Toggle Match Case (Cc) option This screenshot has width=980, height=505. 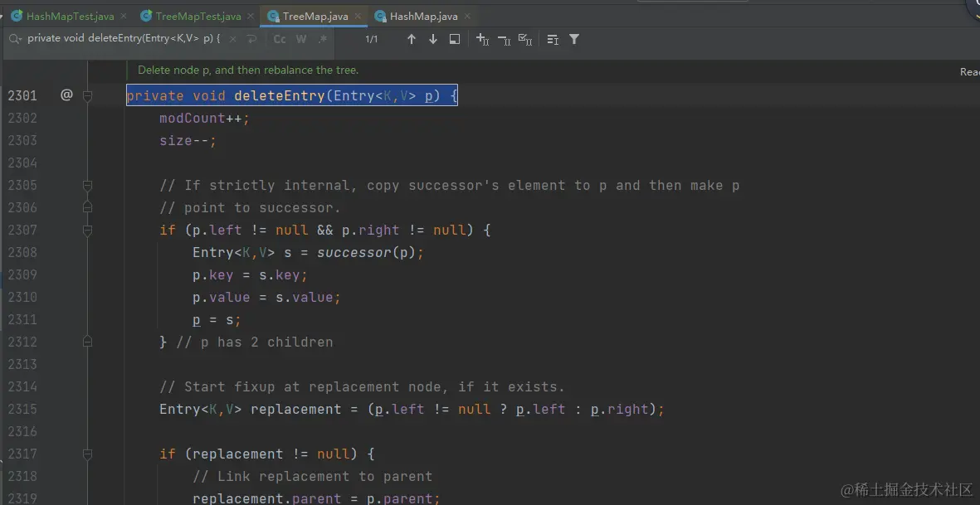point(280,39)
